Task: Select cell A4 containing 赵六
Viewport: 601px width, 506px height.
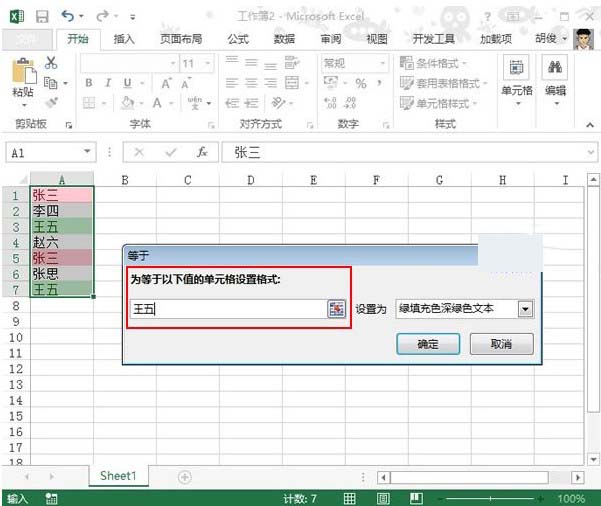Action: coord(62,242)
